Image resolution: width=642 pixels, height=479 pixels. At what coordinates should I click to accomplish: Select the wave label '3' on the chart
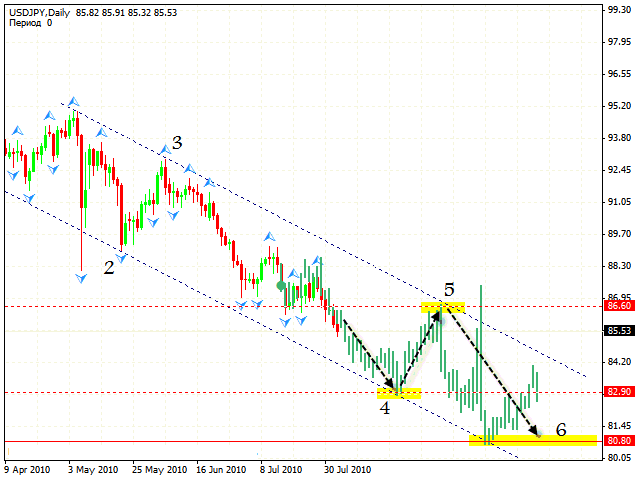(177, 143)
